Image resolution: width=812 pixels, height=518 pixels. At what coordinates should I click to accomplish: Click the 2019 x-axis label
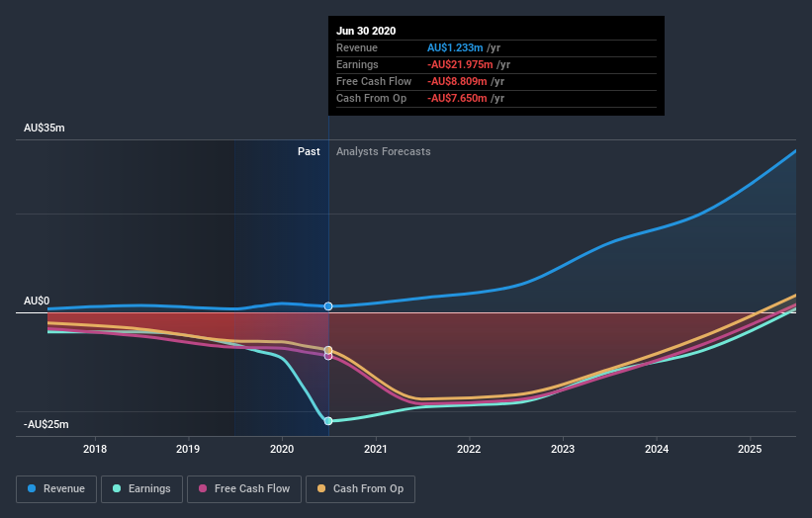(x=188, y=449)
